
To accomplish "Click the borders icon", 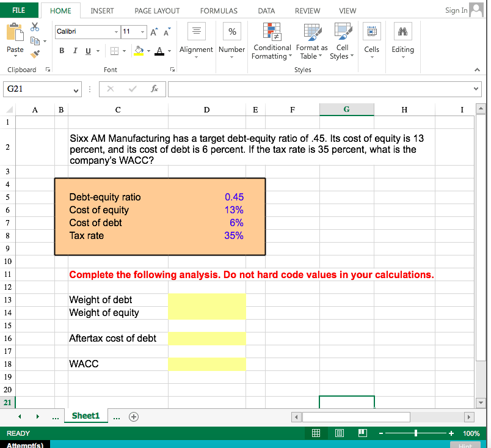I will (115, 51).
